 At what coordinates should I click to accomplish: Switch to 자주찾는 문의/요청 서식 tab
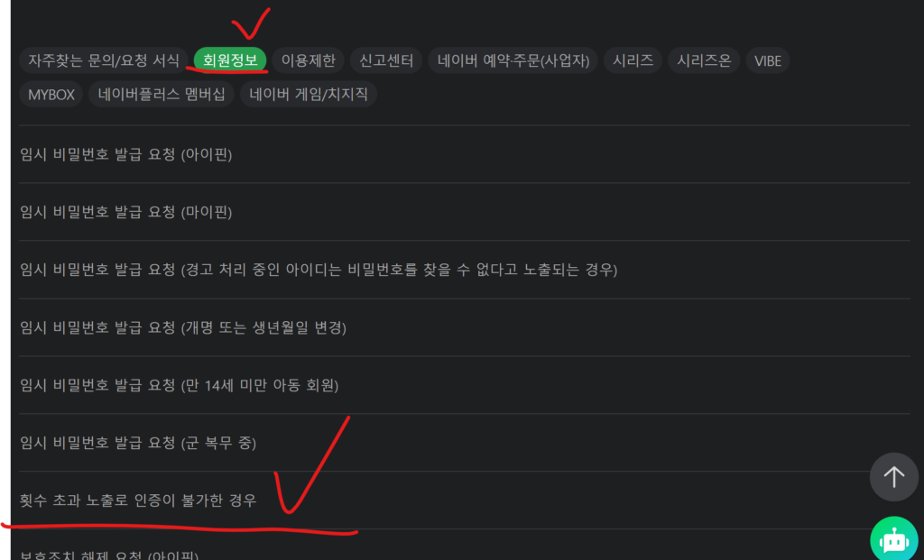click(x=104, y=60)
